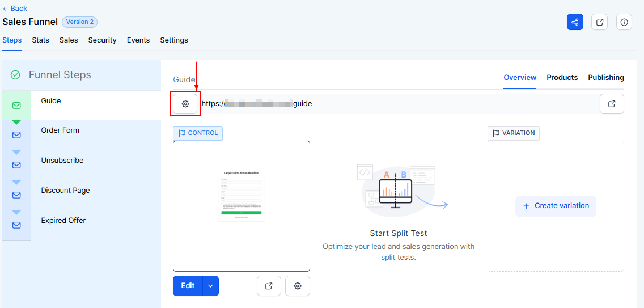This screenshot has width=644, height=308.
Task: Click the Edit page button
Action: (x=188, y=286)
